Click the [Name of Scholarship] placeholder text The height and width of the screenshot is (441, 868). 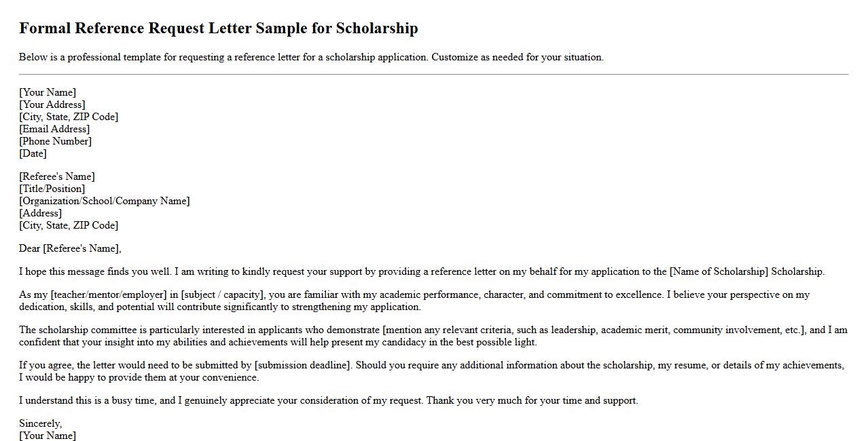click(719, 271)
